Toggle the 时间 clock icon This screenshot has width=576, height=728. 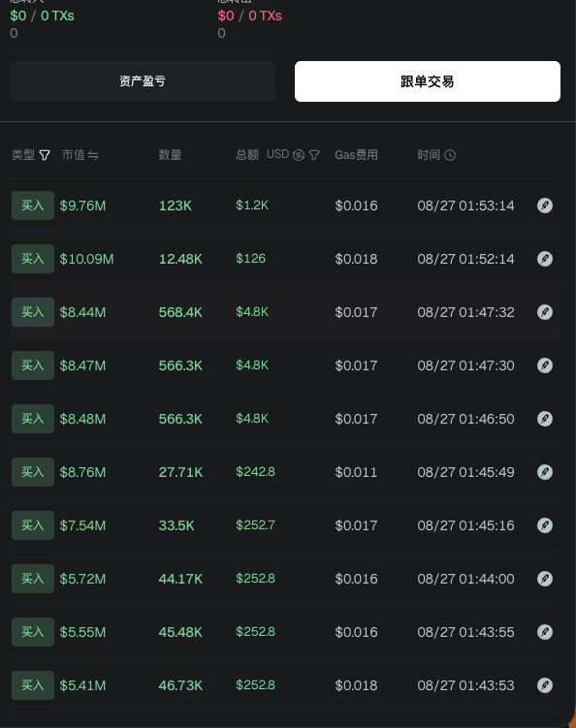pos(450,155)
